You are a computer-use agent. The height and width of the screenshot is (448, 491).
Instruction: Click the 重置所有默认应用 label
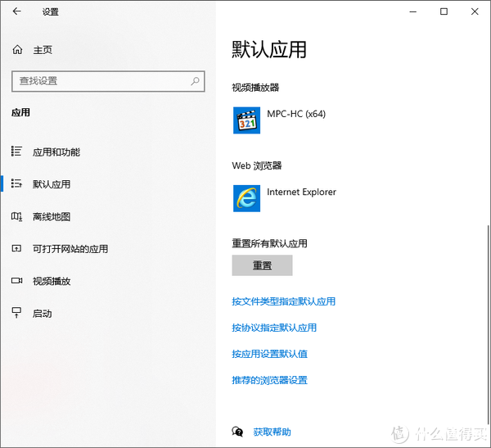click(269, 243)
